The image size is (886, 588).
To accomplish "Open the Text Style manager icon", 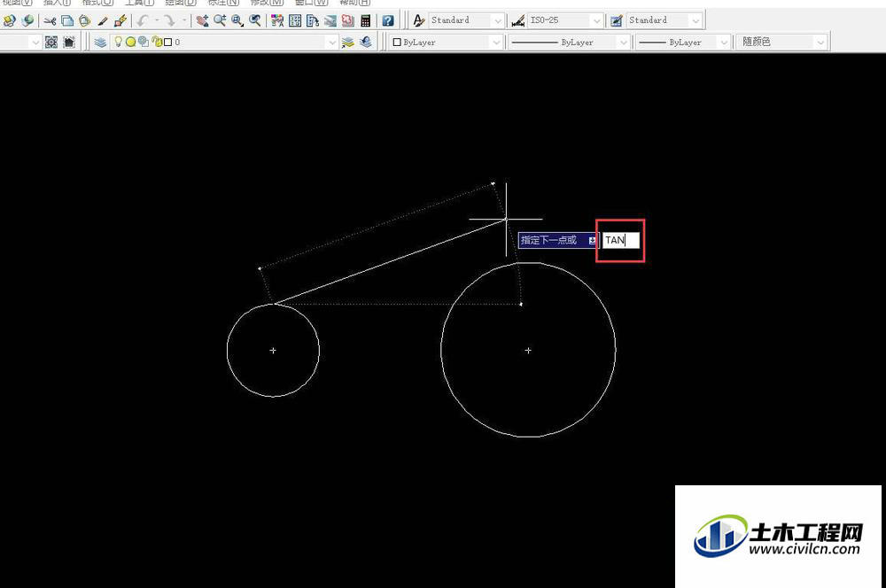I will 419,21.
